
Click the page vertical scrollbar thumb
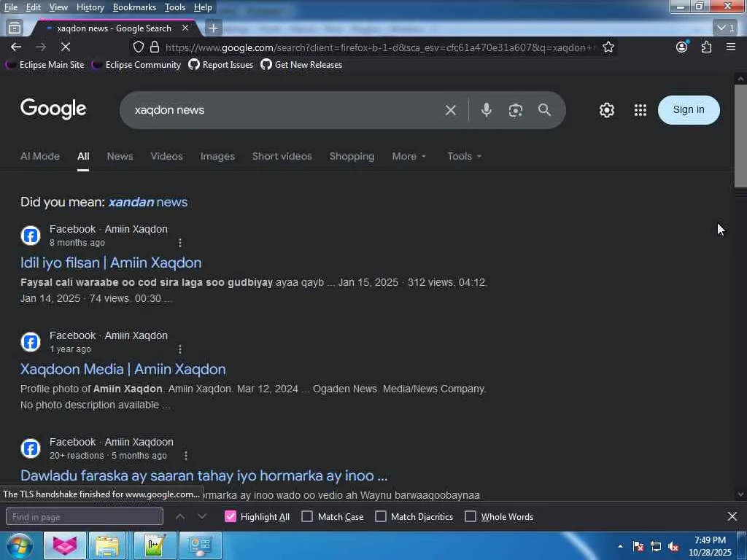[740, 136]
